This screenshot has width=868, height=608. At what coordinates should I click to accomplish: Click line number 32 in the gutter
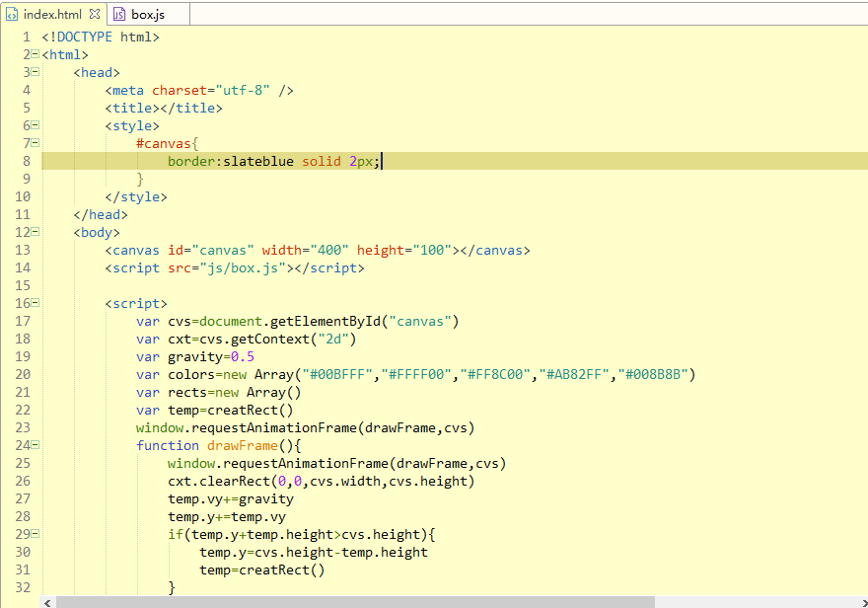(x=23, y=587)
